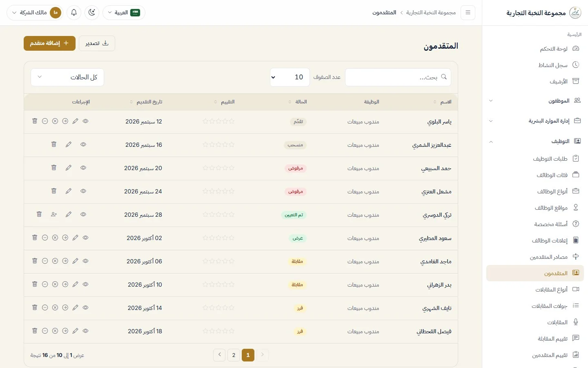Image resolution: width=588 pixels, height=368 pixels.
Task: View فيصل القحطاني with the eye icon
Action: (85, 331)
